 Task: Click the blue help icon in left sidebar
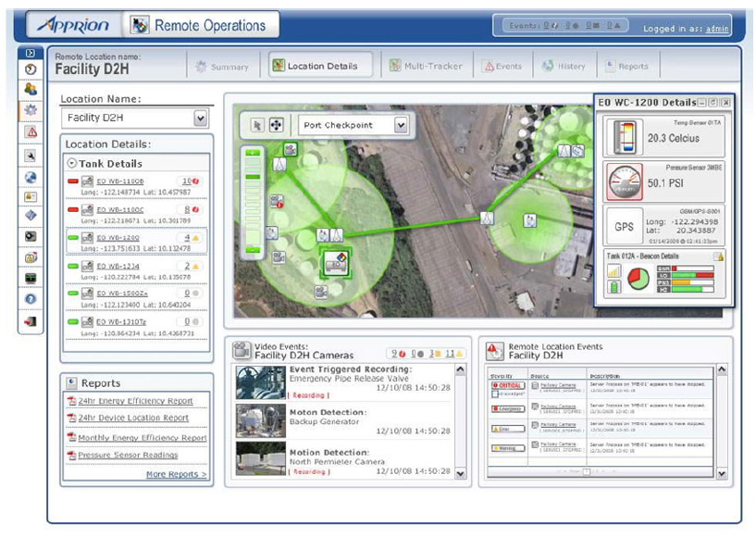point(31,299)
